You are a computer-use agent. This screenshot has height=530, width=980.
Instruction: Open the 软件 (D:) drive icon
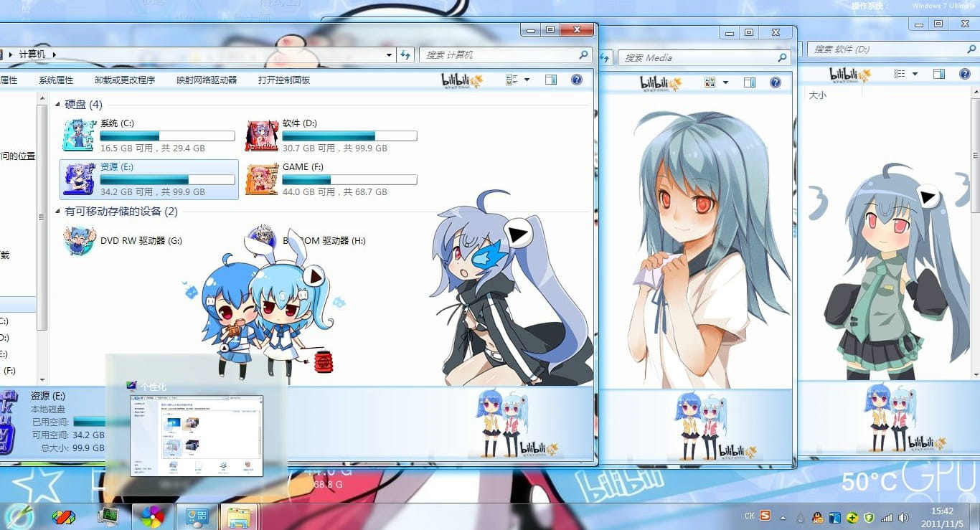260,135
